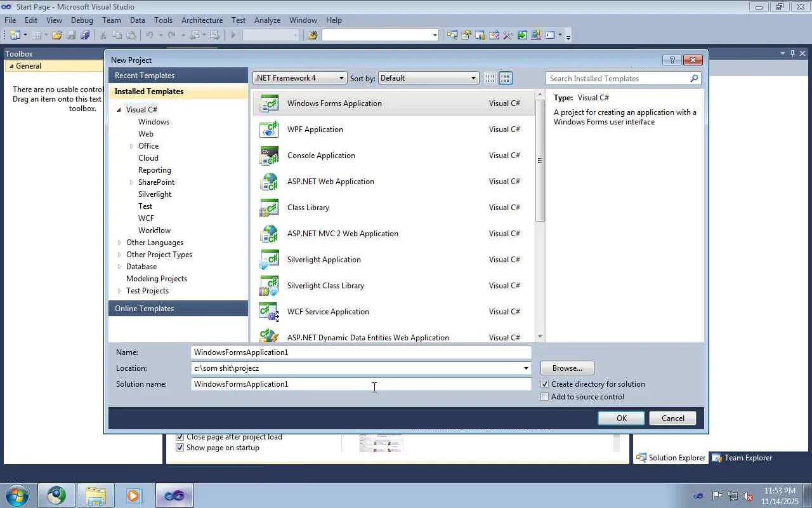Select Installed Templates header
Image resolution: width=812 pixels, height=508 pixels.
click(x=178, y=91)
